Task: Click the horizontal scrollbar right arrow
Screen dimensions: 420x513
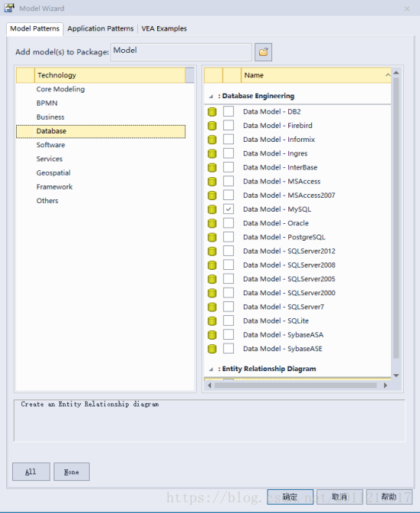Action: [x=386, y=386]
